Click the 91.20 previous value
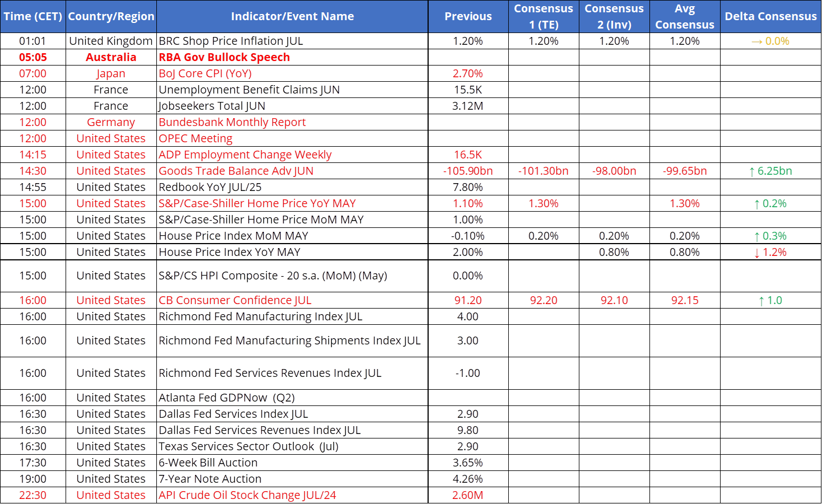 468,300
